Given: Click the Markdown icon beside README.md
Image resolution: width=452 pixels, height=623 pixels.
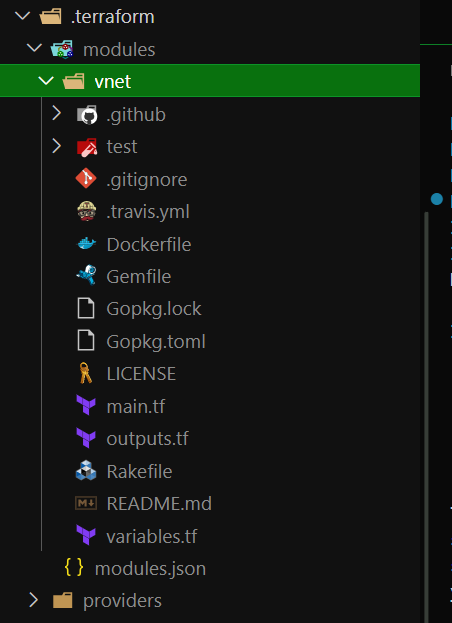Looking at the screenshot, I should click(86, 503).
